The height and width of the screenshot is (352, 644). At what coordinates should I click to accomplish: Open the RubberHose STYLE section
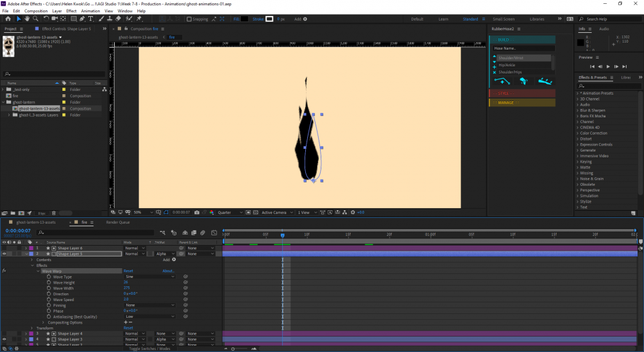522,93
